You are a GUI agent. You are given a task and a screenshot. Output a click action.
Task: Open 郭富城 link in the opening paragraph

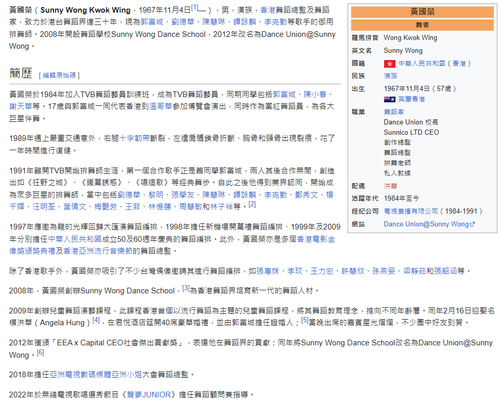[x=152, y=22]
